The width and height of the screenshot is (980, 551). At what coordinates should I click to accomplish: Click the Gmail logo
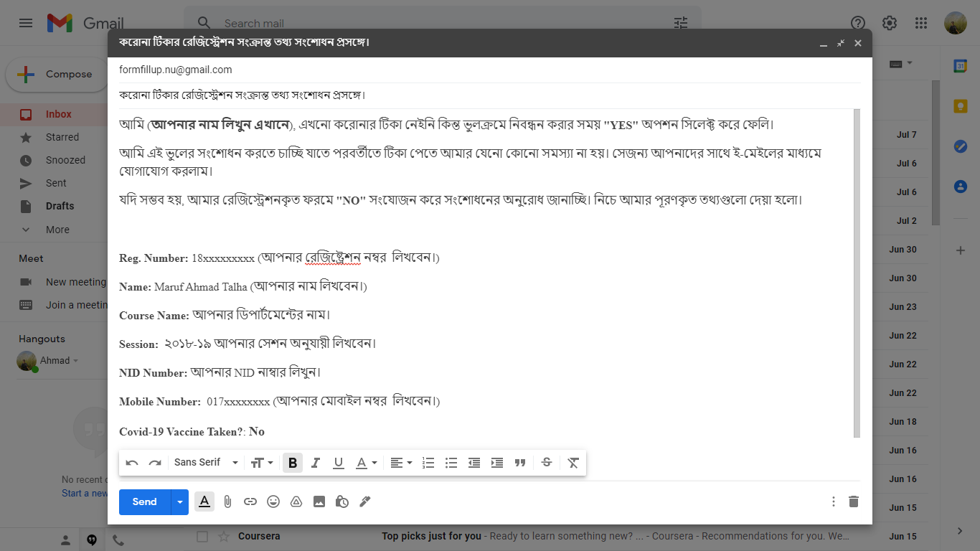85,23
